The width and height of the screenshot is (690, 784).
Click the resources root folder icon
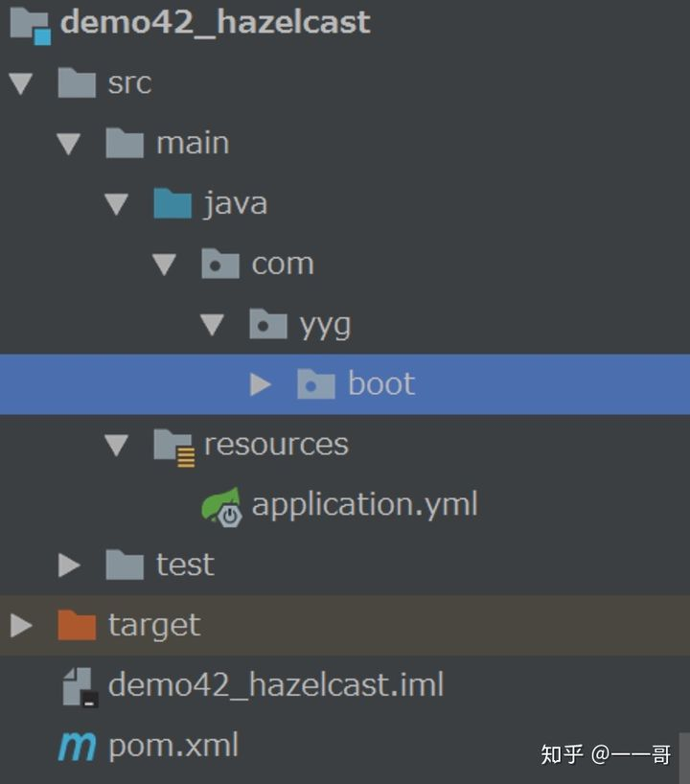coord(174,448)
